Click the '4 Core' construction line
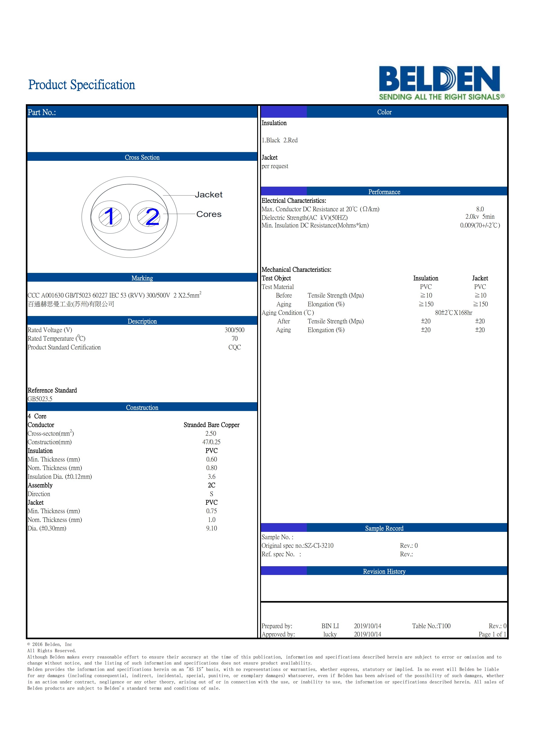This screenshot has width=535, height=756. tap(37, 416)
